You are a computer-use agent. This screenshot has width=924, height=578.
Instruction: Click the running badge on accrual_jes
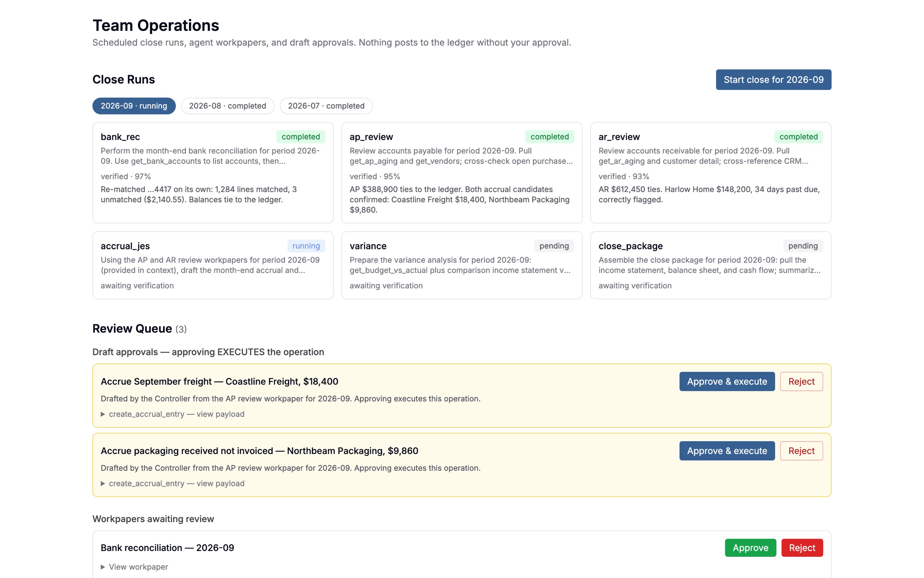click(306, 246)
